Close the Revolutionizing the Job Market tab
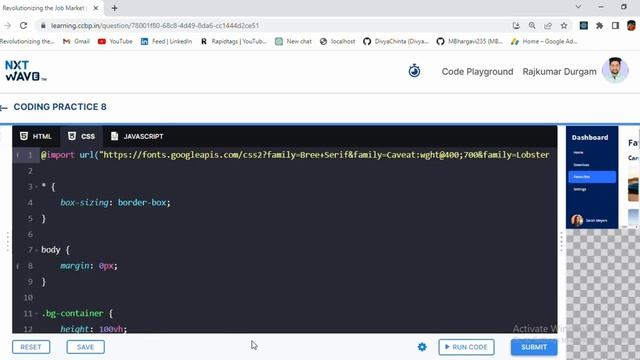 click(x=96, y=8)
